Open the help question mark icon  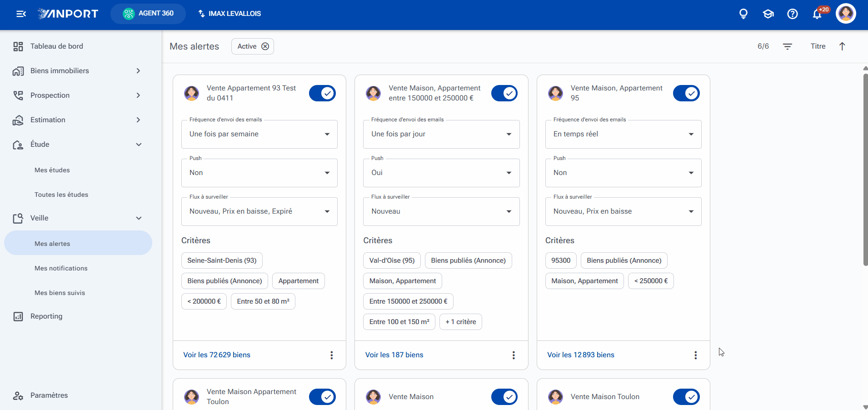pyautogui.click(x=793, y=14)
